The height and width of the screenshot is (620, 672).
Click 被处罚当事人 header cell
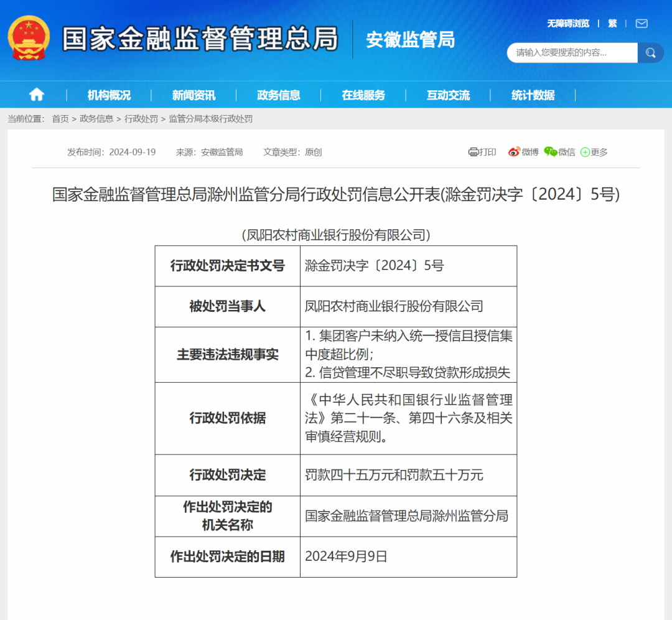[x=228, y=306]
